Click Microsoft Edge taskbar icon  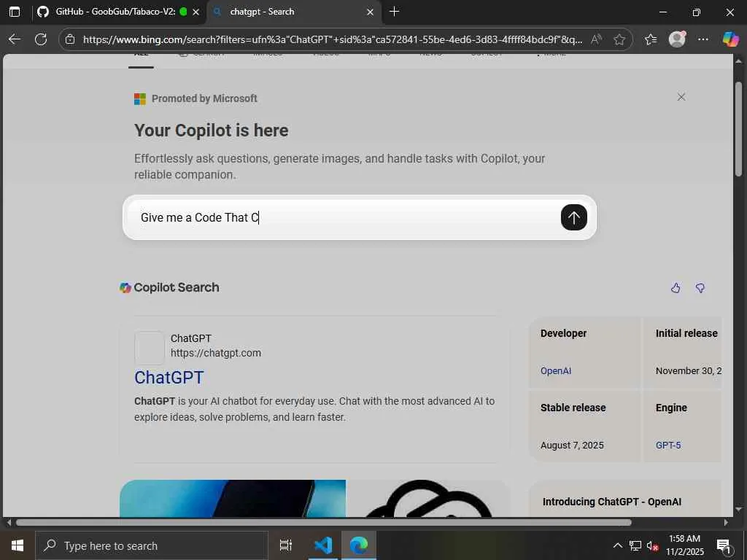click(x=359, y=545)
